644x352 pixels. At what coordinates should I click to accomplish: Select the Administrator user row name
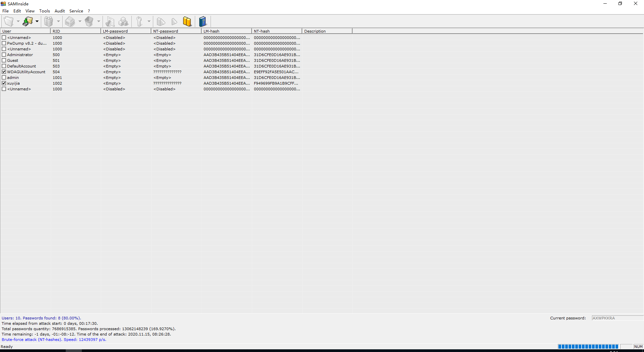pyautogui.click(x=20, y=55)
